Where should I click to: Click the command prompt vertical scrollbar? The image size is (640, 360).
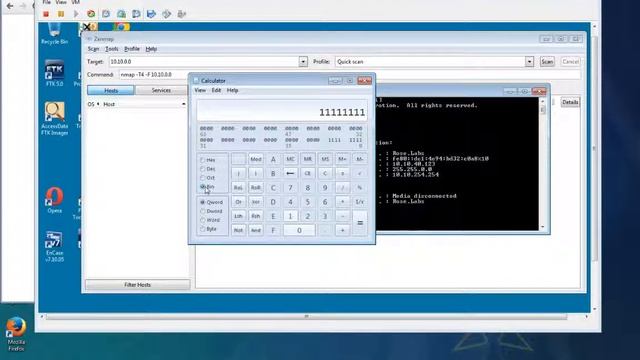coord(542,164)
